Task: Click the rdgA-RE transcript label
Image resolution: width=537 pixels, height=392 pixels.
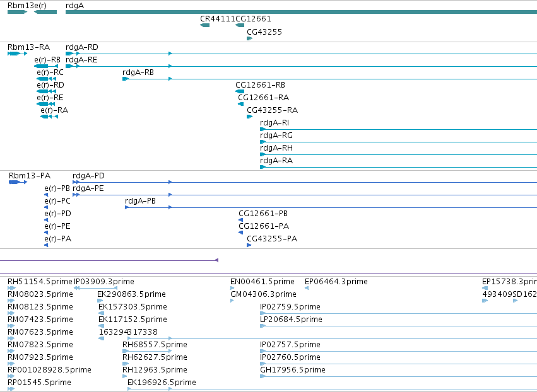Action: click(x=81, y=59)
